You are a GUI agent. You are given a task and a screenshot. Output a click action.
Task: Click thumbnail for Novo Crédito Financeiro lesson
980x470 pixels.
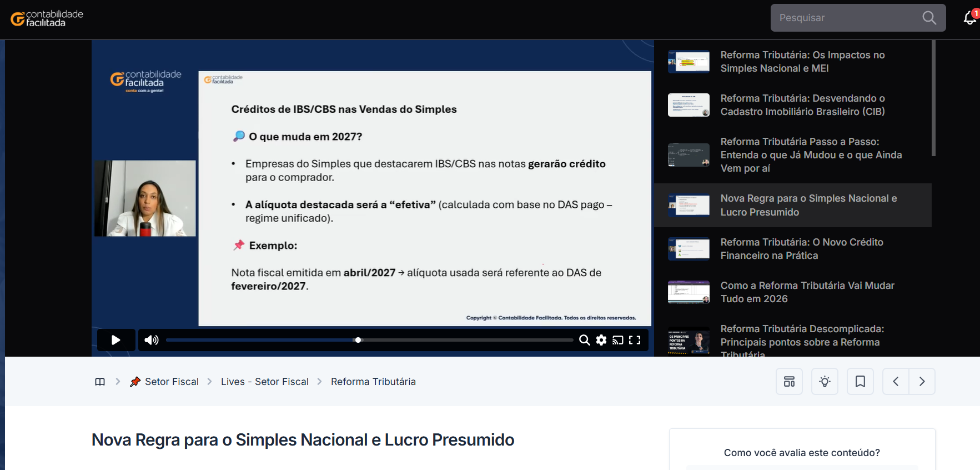click(688, 249)
